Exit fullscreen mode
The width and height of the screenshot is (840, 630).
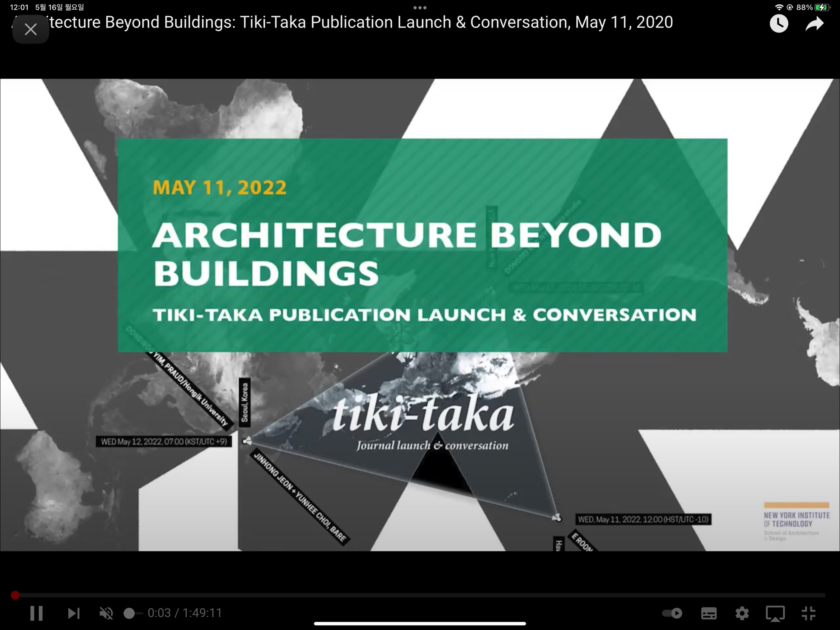[808, 613]
